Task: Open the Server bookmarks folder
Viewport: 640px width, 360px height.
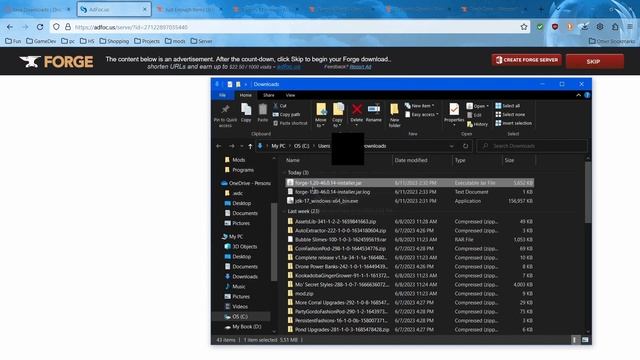Action: (x=201, y=41)
